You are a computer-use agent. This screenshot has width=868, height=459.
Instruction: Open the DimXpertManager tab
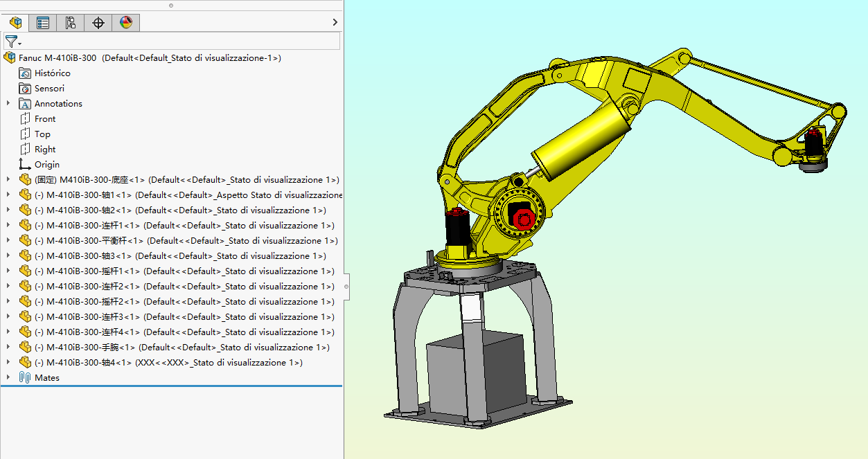click(98, 22)
